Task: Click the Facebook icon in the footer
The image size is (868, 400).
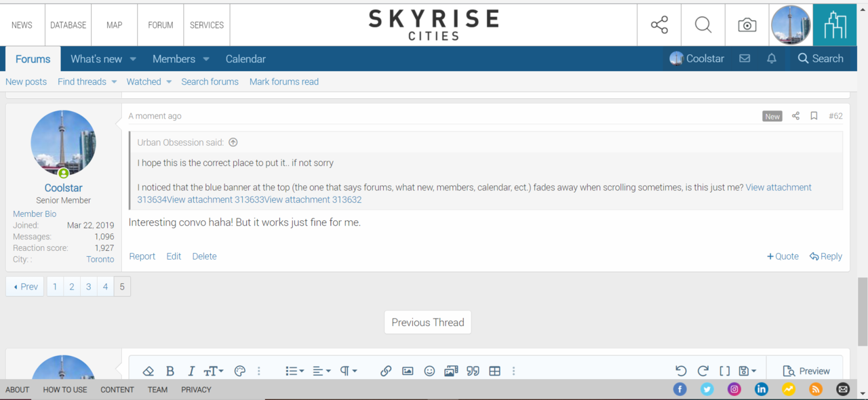Action: pyautogui.click(x=679, y=389)
